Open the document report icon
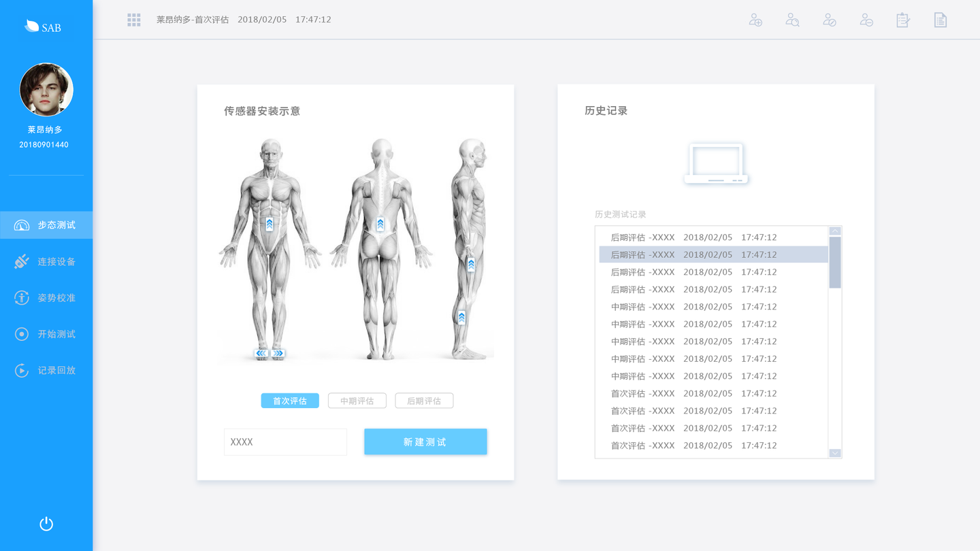Screen dimensions: 980x551 941,20
